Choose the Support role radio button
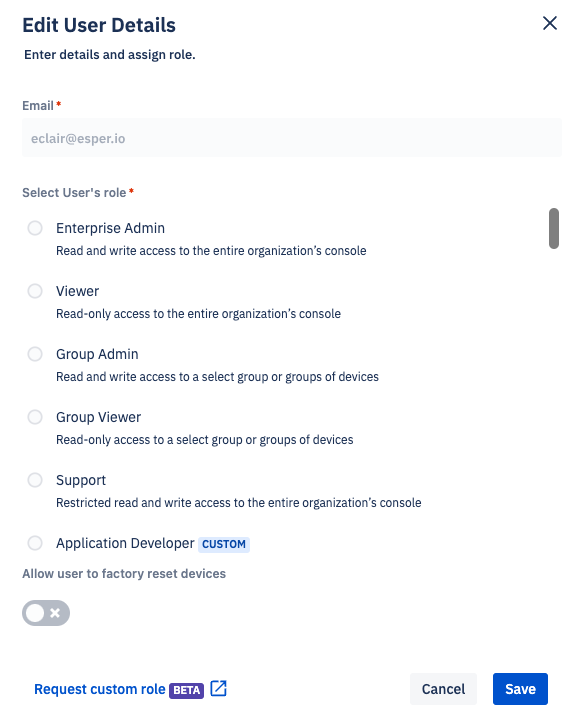Viewport: 582px width, 711px height. [35, 480]
